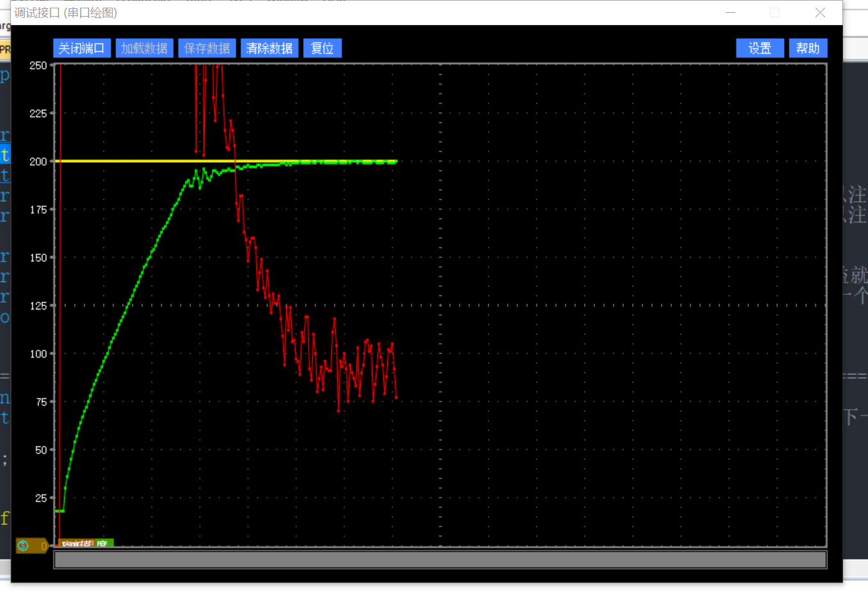Viewport: 868px width, 593px height.
Task: Click the 加载数据 button
Action: 144,48
